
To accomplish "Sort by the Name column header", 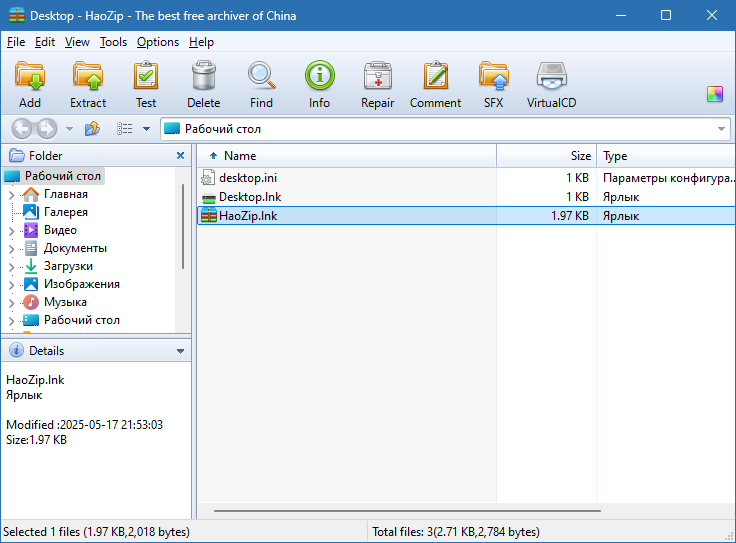I will click(x=346, y=156).
